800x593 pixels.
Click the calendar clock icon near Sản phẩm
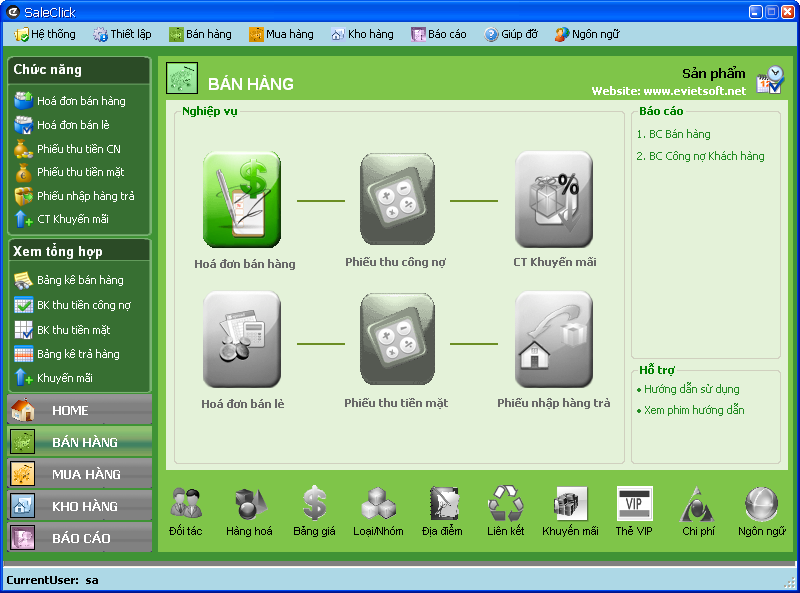coord(770,80)
